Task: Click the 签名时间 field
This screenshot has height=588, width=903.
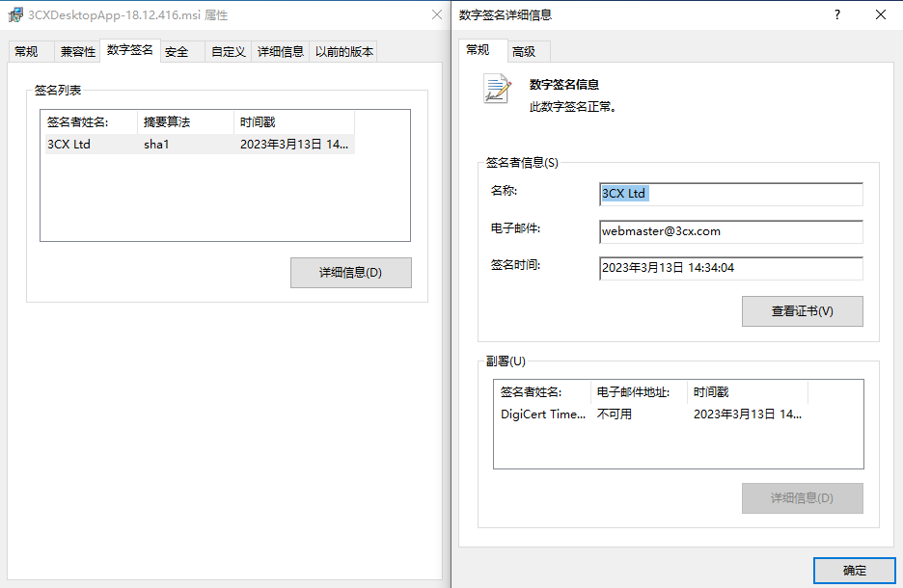Action: coord(731,268)
